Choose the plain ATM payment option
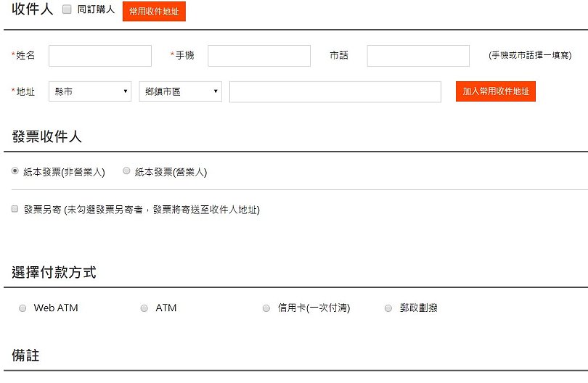This screenshot has width=588, height=383. (x=144, y=308)
